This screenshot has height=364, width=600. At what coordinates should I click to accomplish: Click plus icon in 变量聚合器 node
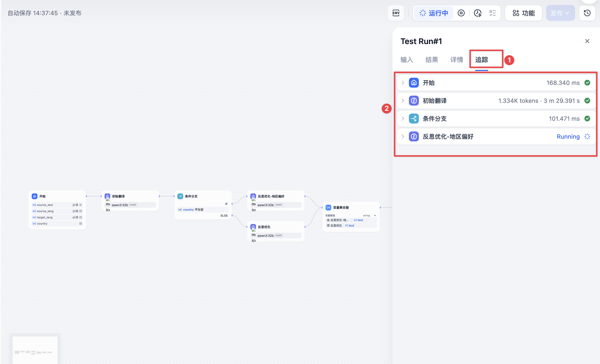coord(375,215)
